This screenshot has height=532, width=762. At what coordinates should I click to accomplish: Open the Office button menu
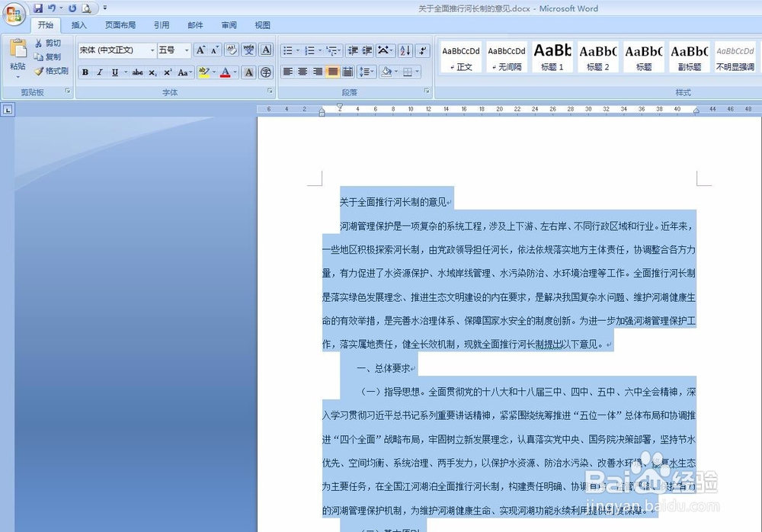(x=14, y=14)
